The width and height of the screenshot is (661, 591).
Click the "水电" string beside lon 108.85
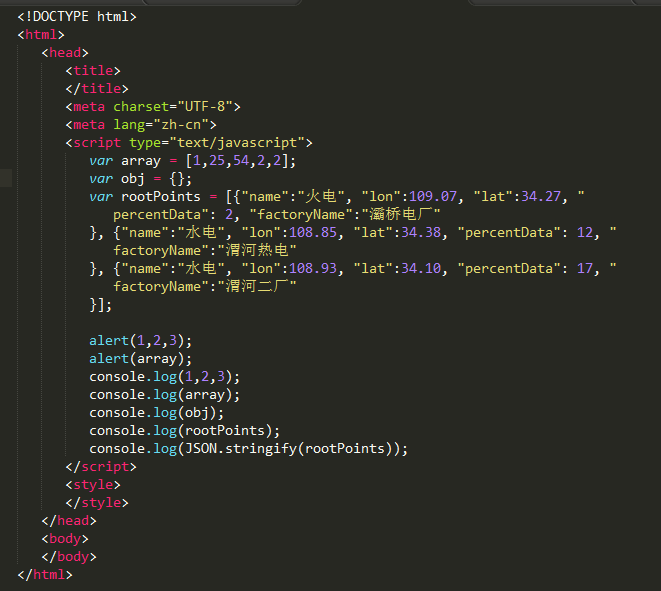pyautogui.click(x=201, y=233)
